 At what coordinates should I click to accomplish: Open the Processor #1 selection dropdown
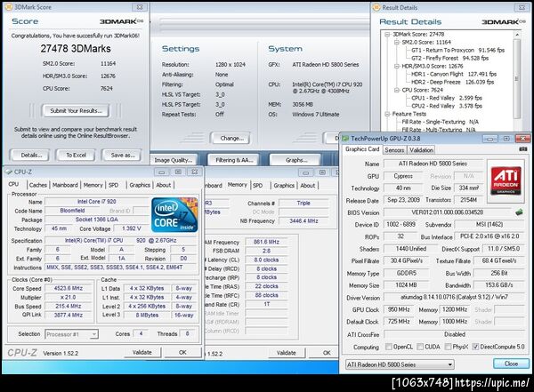point(71,334)
